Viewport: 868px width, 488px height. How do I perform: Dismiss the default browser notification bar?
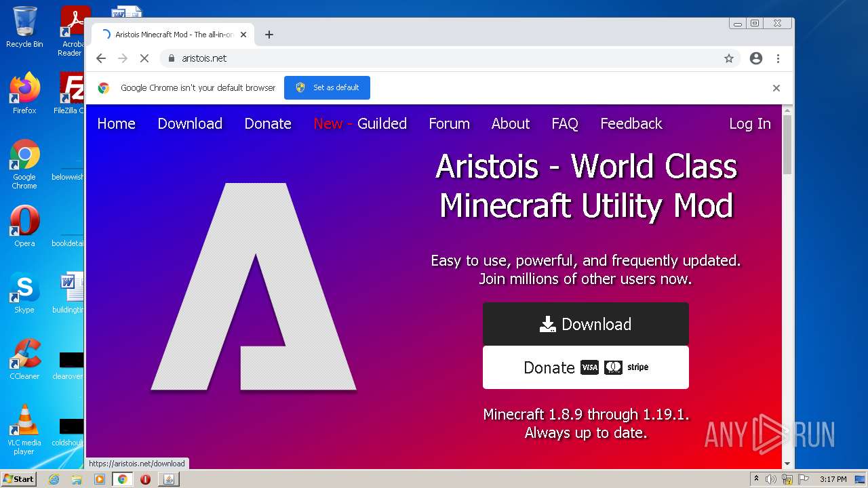coord(776,88)
